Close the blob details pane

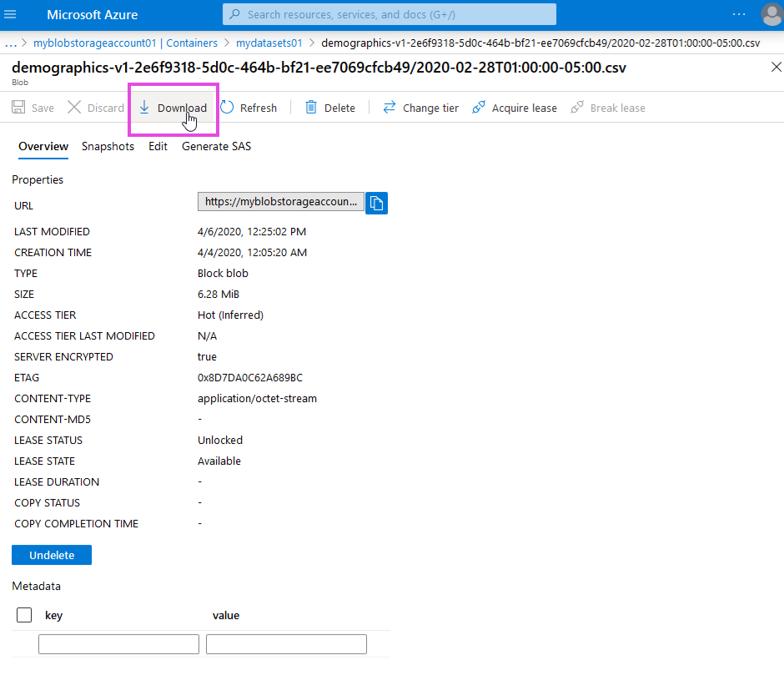point(776,67)
